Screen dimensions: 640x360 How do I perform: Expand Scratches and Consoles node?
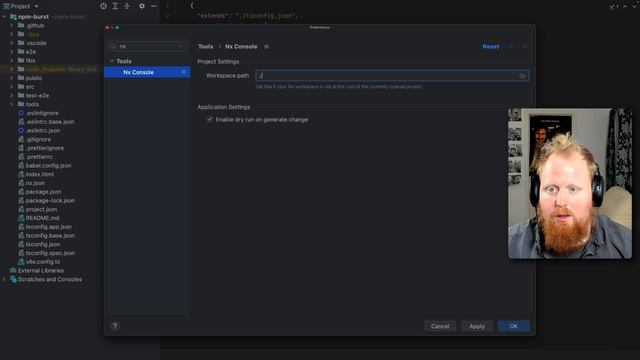(x=4, y=279)
